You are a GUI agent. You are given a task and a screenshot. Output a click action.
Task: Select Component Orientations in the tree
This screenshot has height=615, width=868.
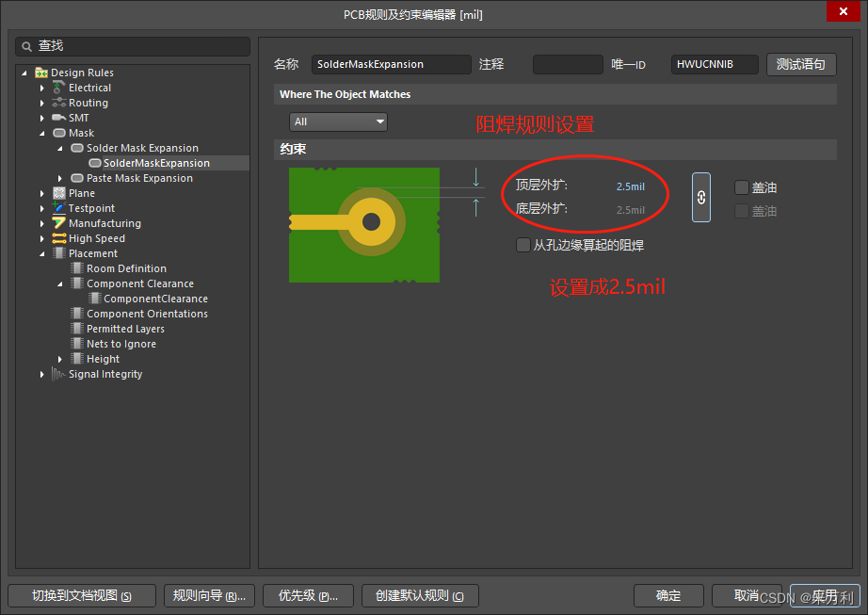point(147,314)
